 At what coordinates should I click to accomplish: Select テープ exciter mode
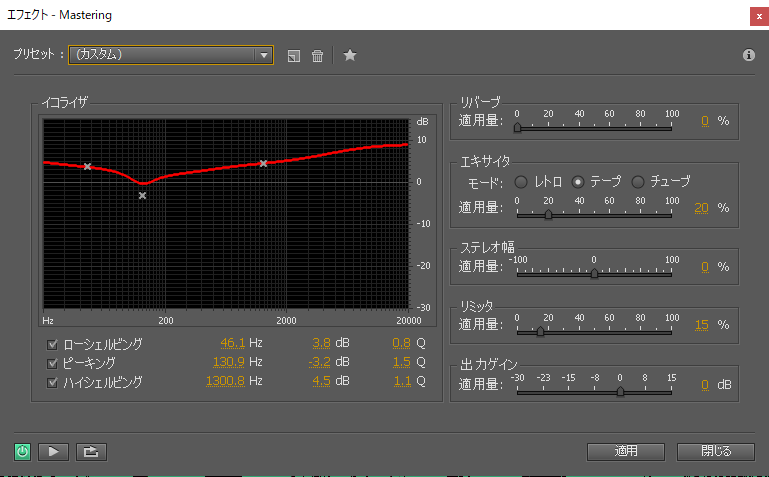click(578, 182)
